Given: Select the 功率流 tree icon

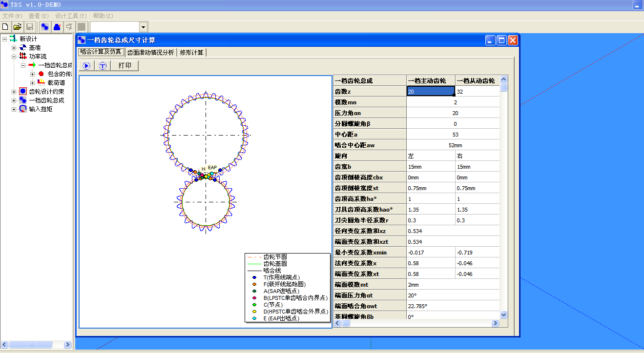Looking at the screenshot, I should (x=23, y=57).
